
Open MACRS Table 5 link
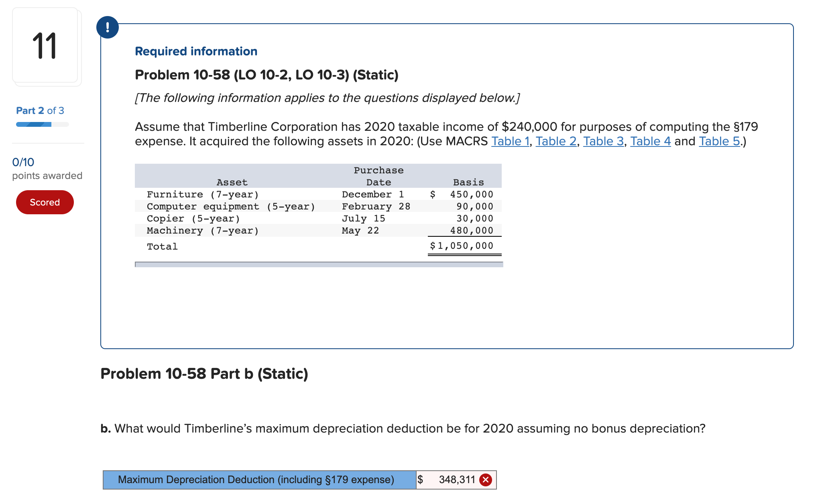719,141
